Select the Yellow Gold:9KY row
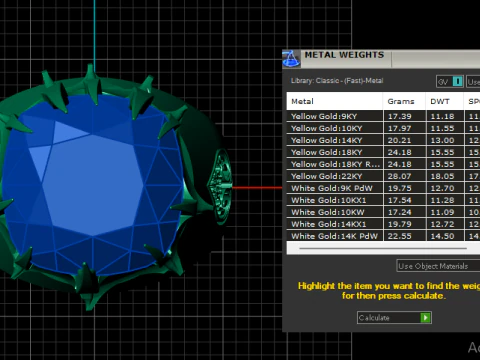Screen dimensions: 480x360 pyautogui.click(x=383, y=116)
